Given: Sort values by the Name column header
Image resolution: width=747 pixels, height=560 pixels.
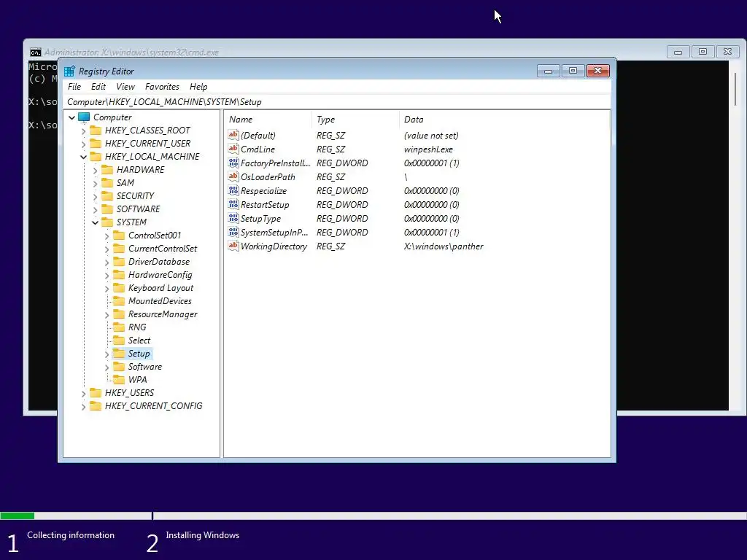Looking at the screenshot, I should click(x=268, y=120).
